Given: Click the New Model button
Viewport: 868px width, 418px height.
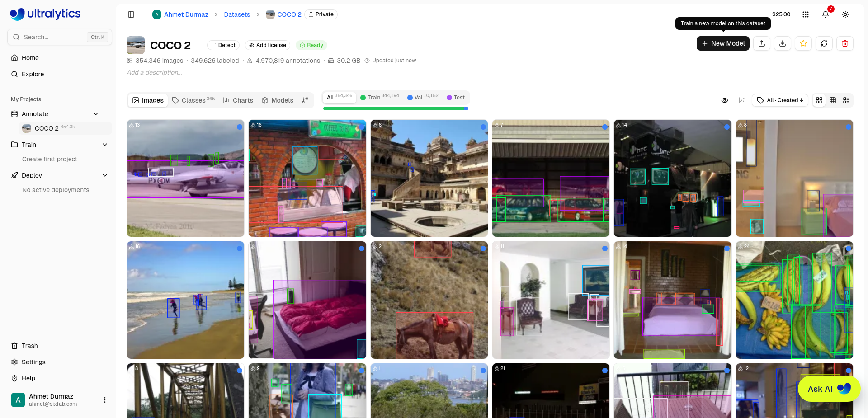Looking at the screenshot, I should coord(723,43).
